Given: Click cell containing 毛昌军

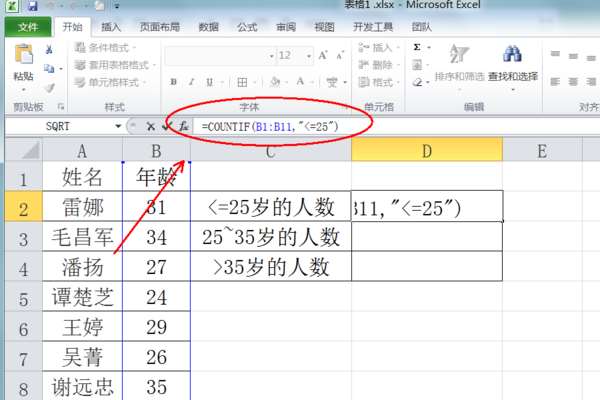Looking at the screenshot, I should (x=82, y=237).
